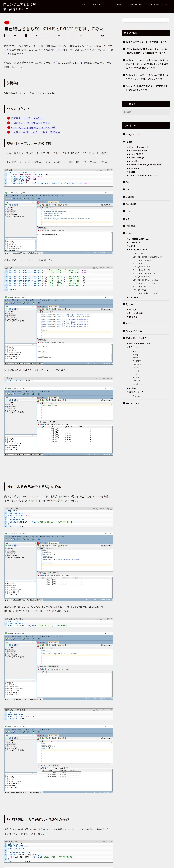Copy the SELECT * FROM EMPLOYEE code block

coord(108,378)
